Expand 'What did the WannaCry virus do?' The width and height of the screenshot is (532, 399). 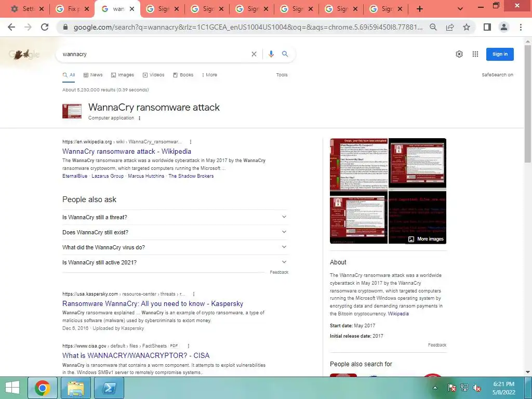coord(175,247)
